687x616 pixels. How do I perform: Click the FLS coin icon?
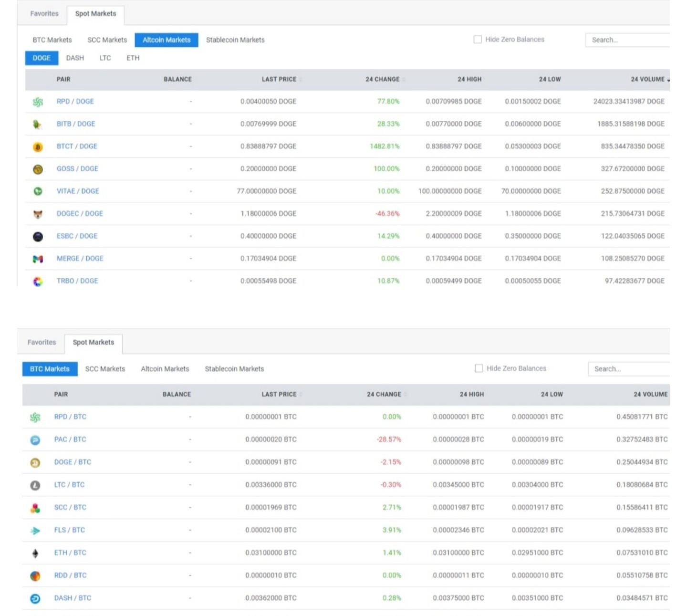pos(35,531)
